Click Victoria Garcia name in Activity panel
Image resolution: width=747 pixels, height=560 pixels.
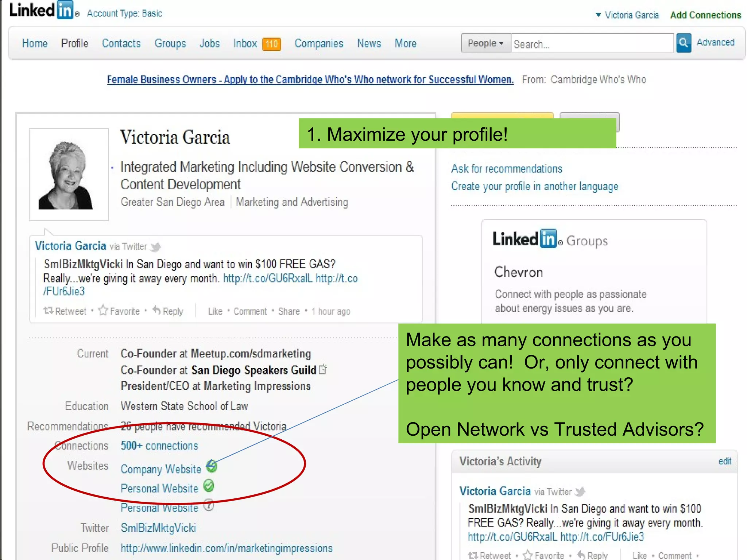click(x=495, y=491)
